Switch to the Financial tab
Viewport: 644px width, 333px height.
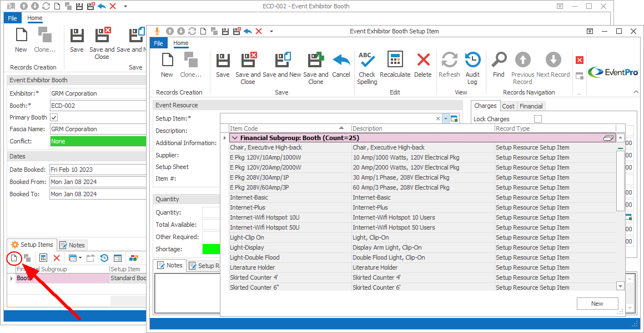(x=531, y=106)
